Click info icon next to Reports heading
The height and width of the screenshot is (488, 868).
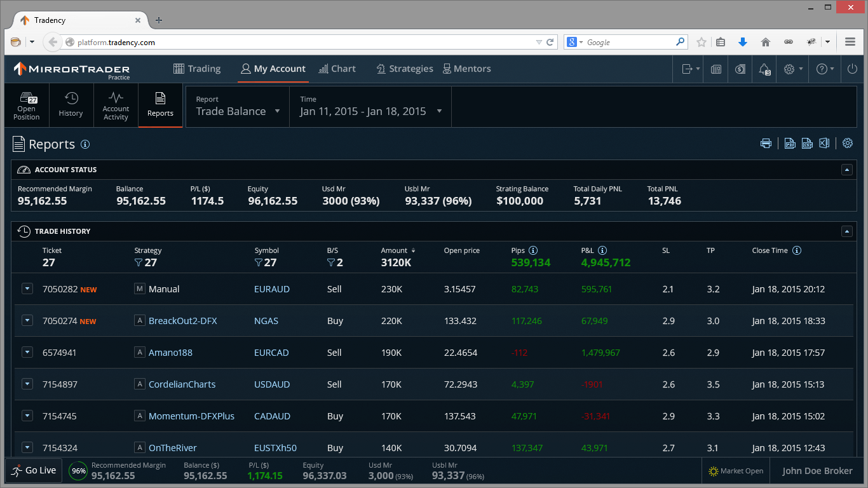click(85, 144)
